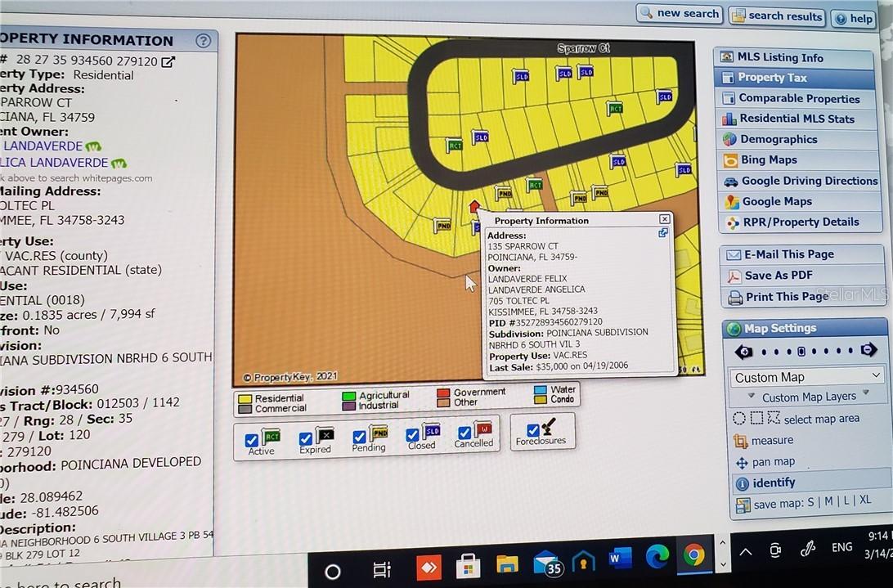
Task: Uncheck the Closed listings checkbox
Action: [412, 435]
